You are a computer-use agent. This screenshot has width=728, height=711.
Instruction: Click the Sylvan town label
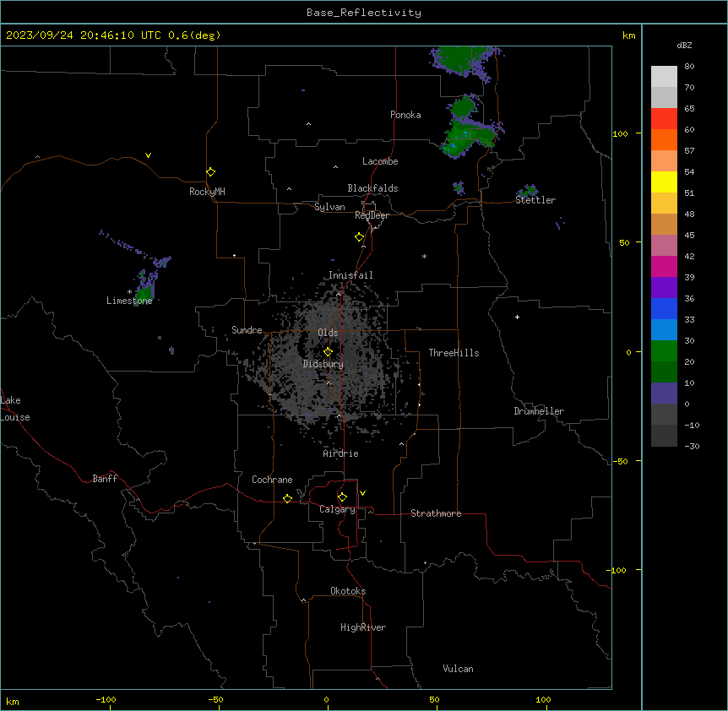[x=329, y=207]
